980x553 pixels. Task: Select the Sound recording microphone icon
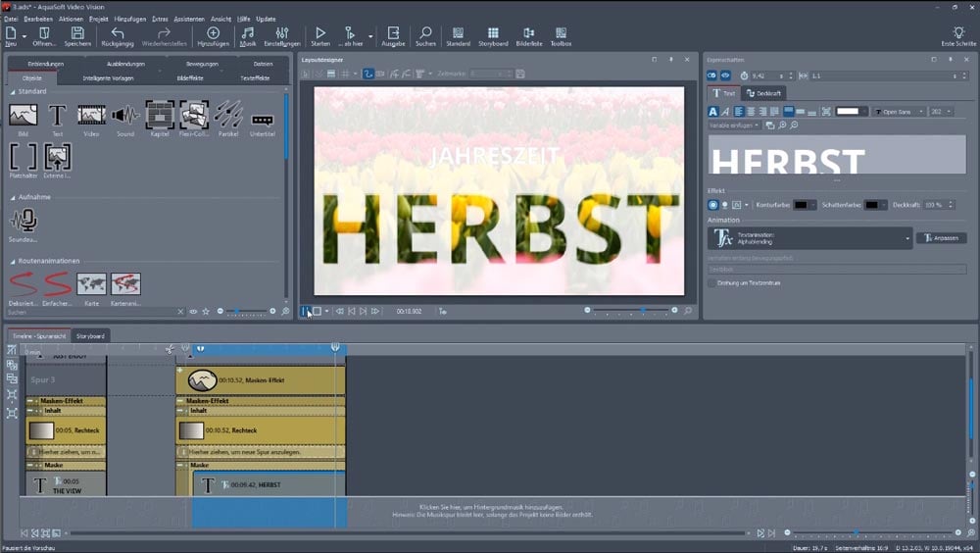[24, 221]
